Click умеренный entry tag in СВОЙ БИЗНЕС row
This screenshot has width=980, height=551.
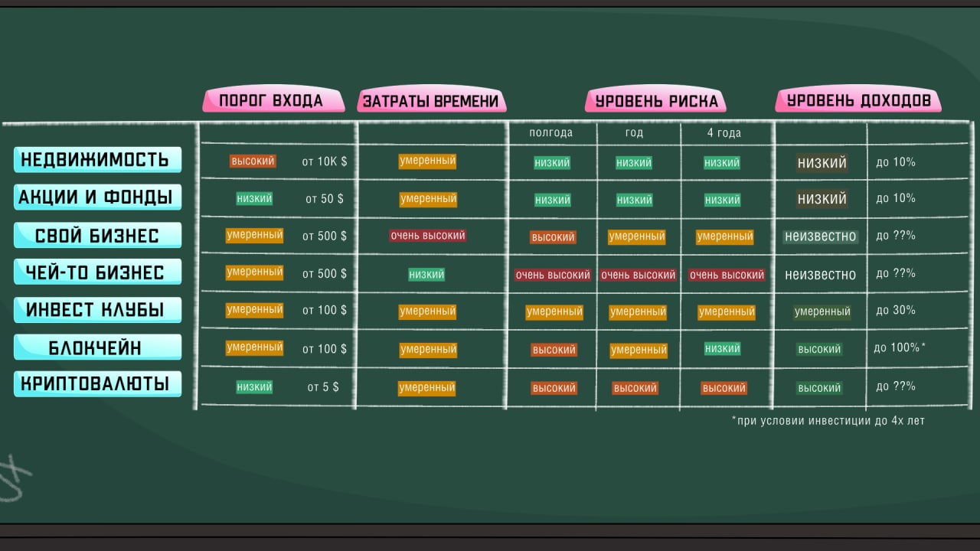tap(254, 235)
